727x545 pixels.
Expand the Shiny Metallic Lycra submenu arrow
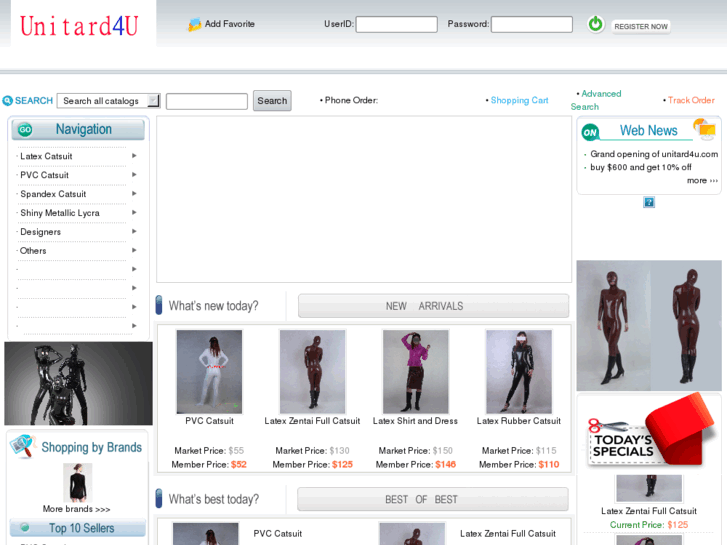(134, 212)
